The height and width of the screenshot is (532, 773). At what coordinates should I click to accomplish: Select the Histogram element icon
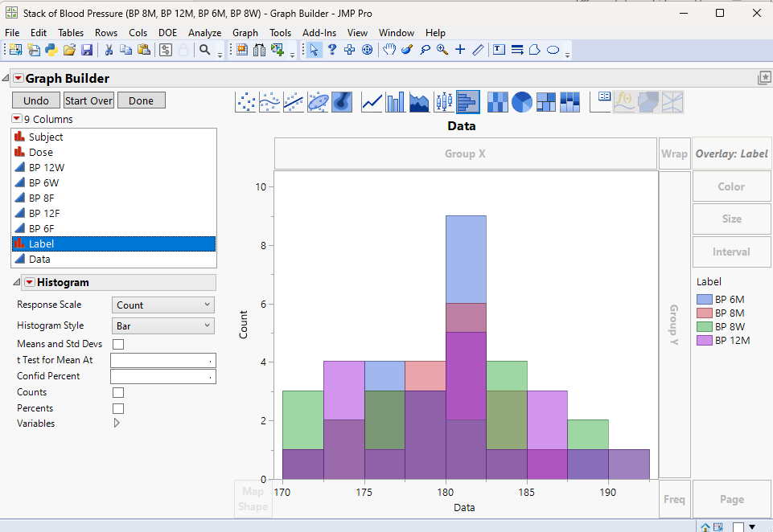click(468, 102)
